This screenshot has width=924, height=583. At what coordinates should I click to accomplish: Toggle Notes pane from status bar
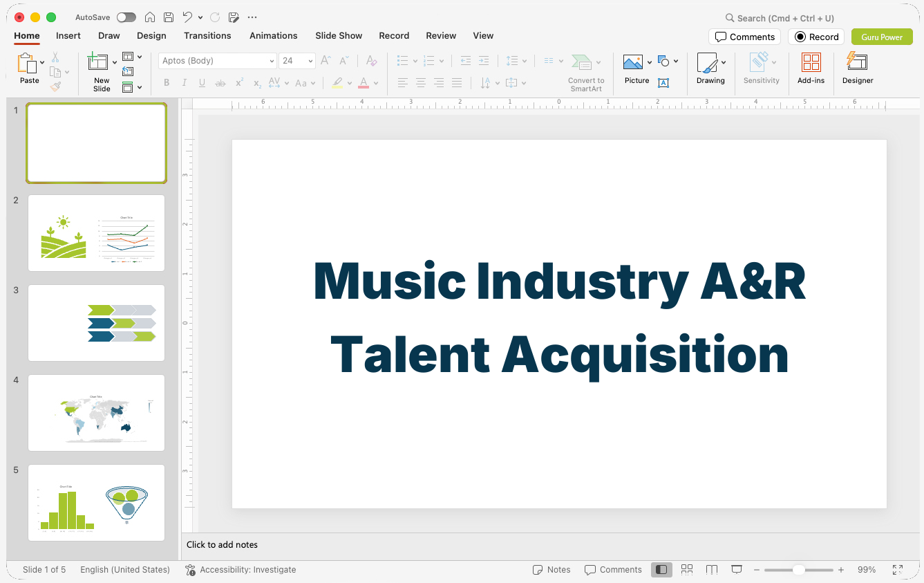pyautogui.click(x=551, y=570)
